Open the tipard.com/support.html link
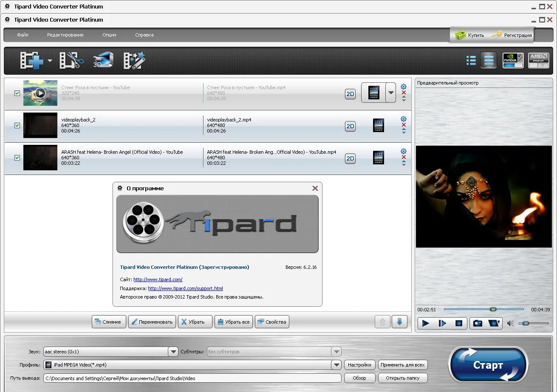The height and width of the screenshot is (392, 557). coord(185,288)
